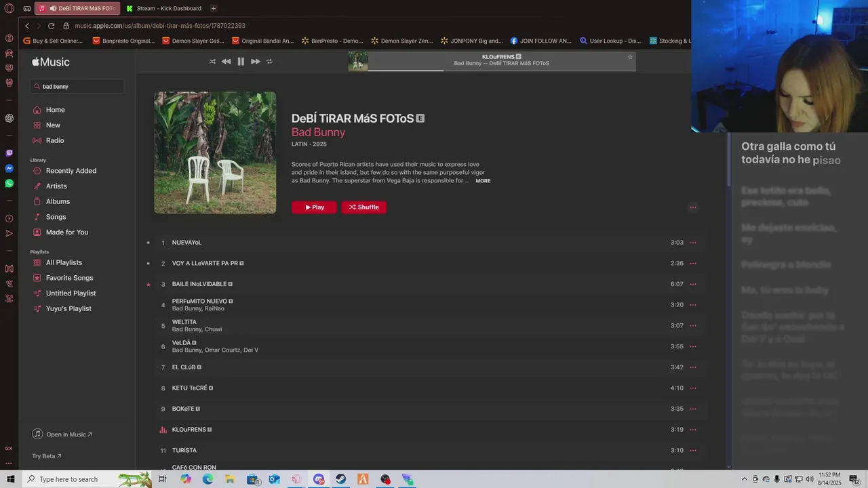The image size is (868, 488).
Task: Skip to the next track
Action: pos(255,62)
